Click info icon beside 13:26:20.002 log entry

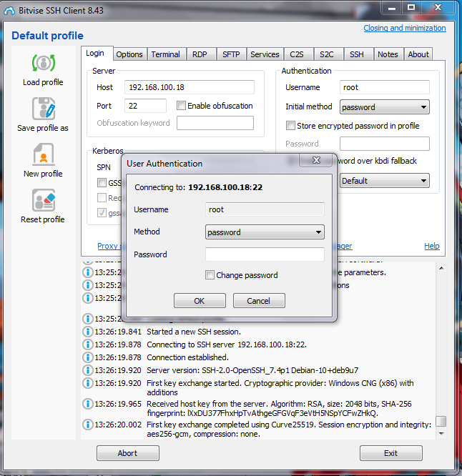click(88, 425)
